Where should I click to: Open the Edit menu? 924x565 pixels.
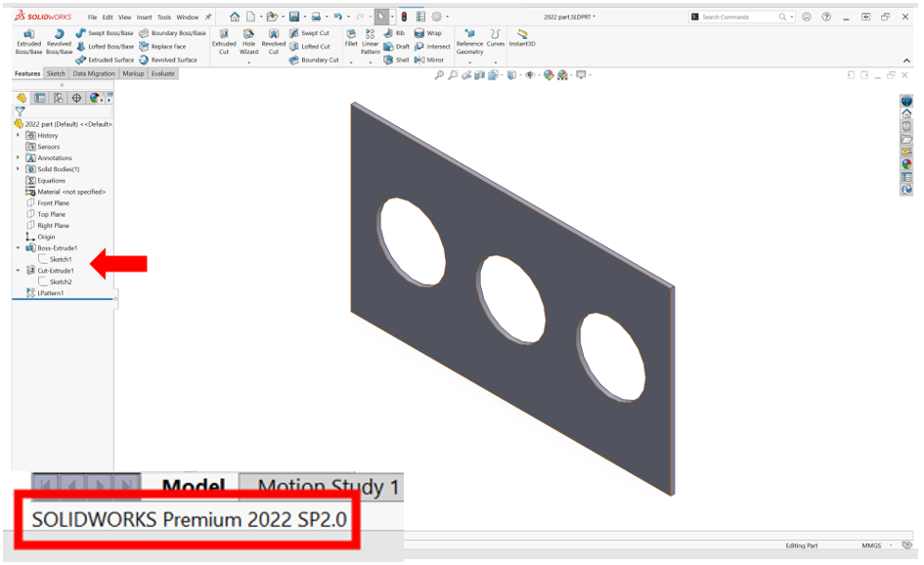[108, 17]
